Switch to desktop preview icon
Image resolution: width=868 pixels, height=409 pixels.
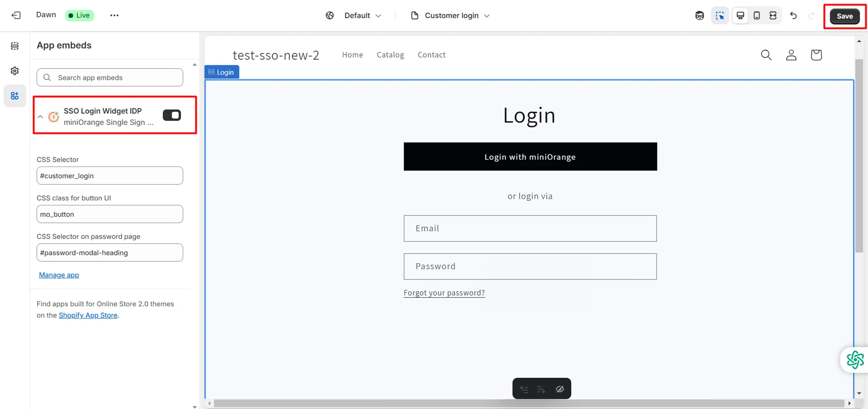[740, 15]
